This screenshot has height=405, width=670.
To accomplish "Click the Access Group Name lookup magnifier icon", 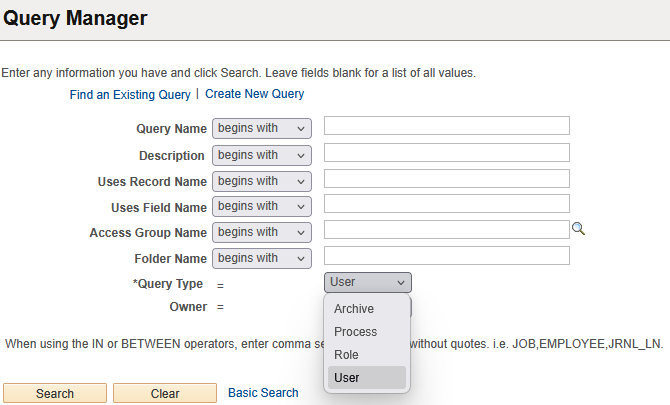I will coord(577,229).
